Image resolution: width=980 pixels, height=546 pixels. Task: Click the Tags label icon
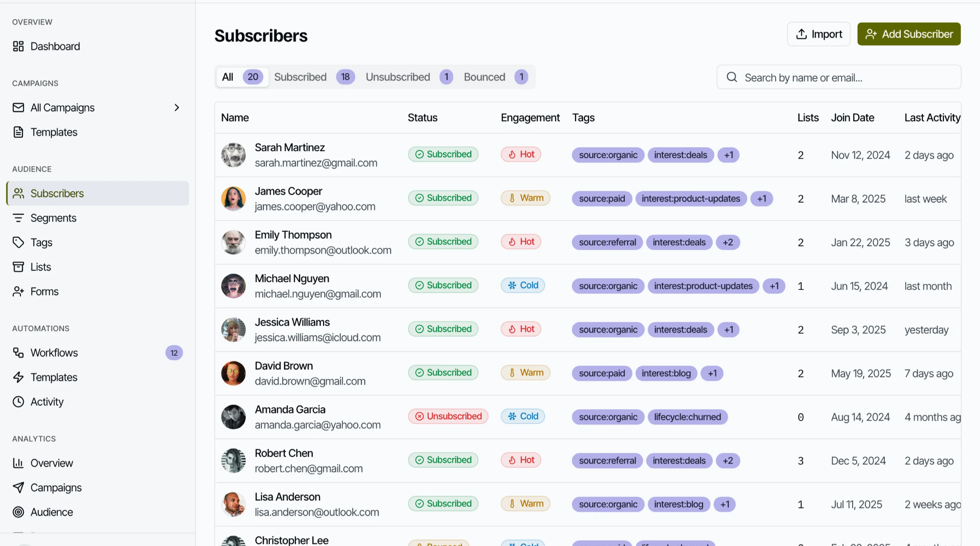[18, 243]
